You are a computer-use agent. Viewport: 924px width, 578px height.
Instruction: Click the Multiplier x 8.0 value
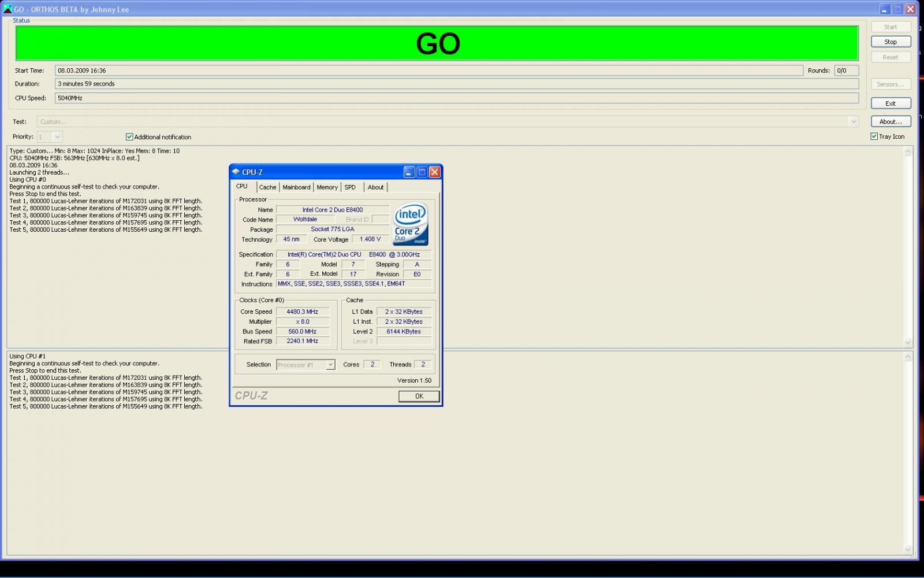coord(303,321)
